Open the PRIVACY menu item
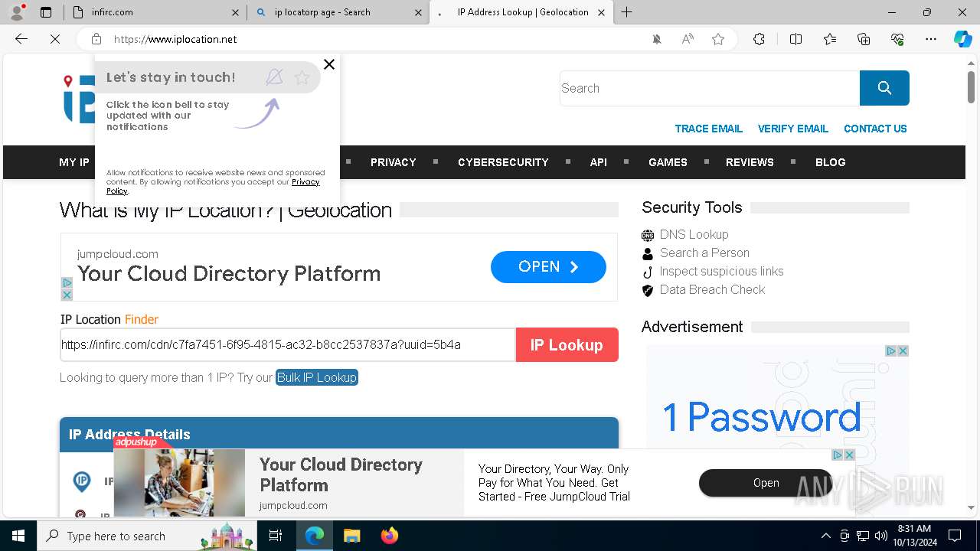 coord(394,162)
